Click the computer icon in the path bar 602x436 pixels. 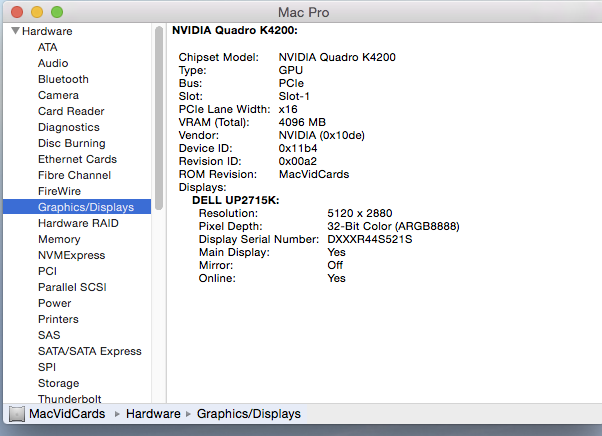(x=17, y=414)
